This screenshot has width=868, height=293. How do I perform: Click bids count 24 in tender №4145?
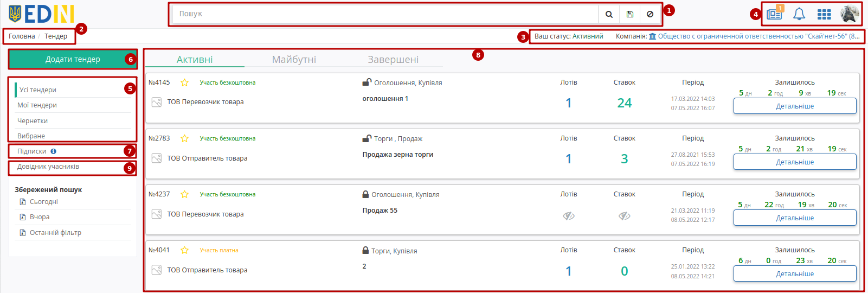pos(625,103)
